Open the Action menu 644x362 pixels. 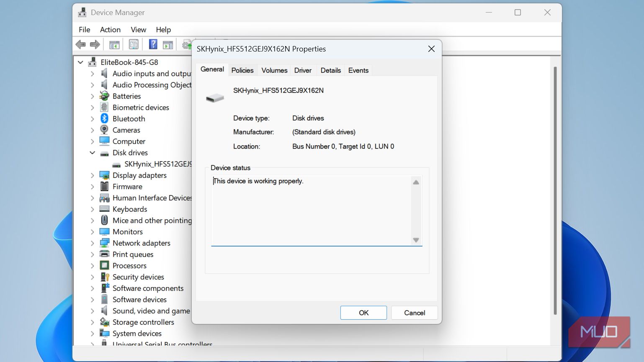point(110,30)
